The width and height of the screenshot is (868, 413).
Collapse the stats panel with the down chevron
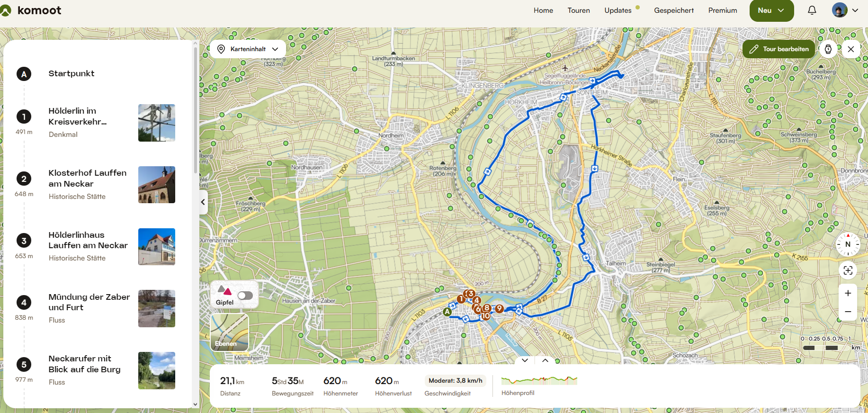coord(525,360)
